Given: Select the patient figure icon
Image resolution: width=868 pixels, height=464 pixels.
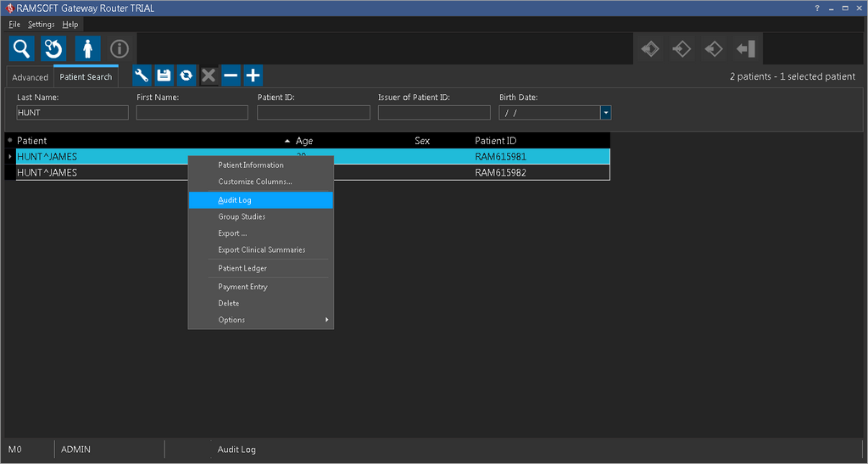Looking at the screenshot, I should coord(87,49).
